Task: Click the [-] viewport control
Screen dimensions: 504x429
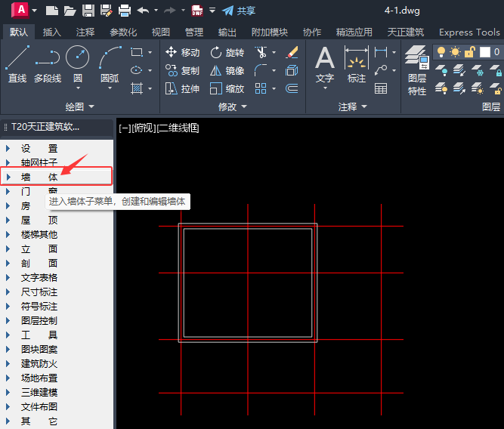Action: [125, 128]
